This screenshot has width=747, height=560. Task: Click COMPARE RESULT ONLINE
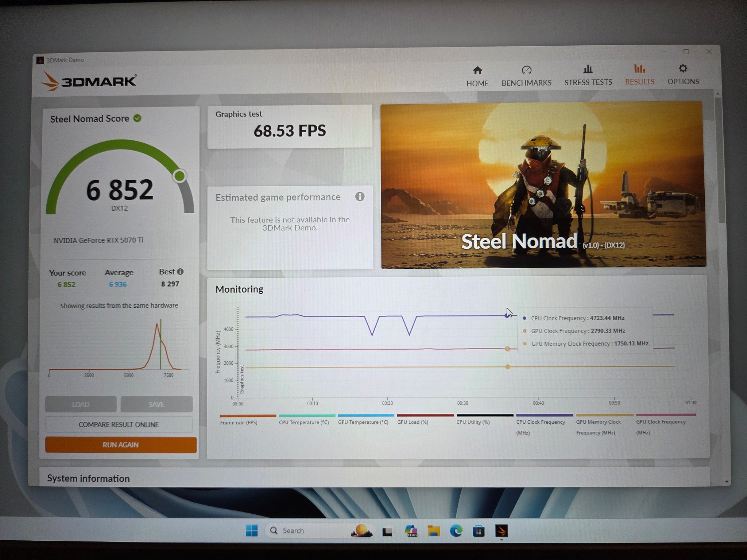(x=119, y=424)
